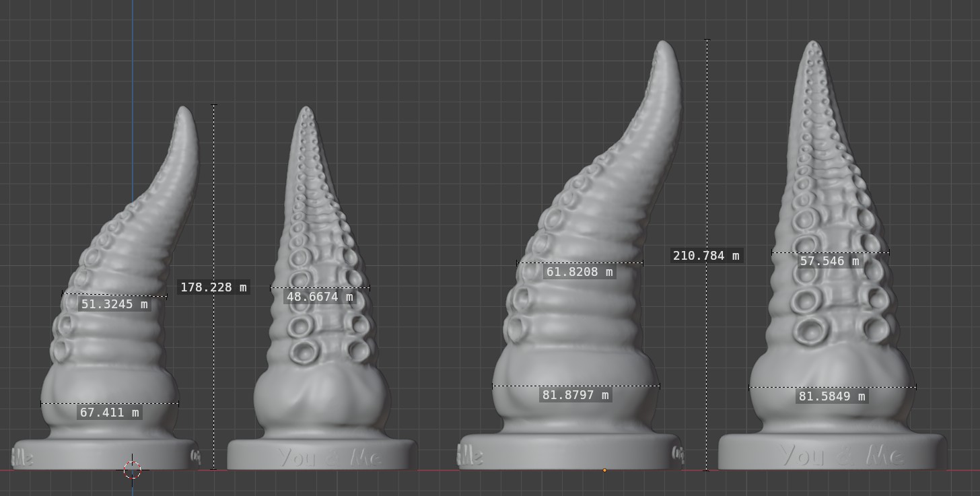Screen dimensions: 980x496
Task: Click the 48.6674 m measurement label
Action: [319, 297]
